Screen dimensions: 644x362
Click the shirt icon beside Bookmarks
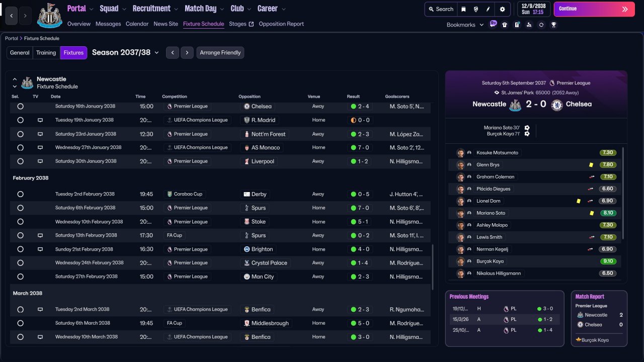pos(505,24)
